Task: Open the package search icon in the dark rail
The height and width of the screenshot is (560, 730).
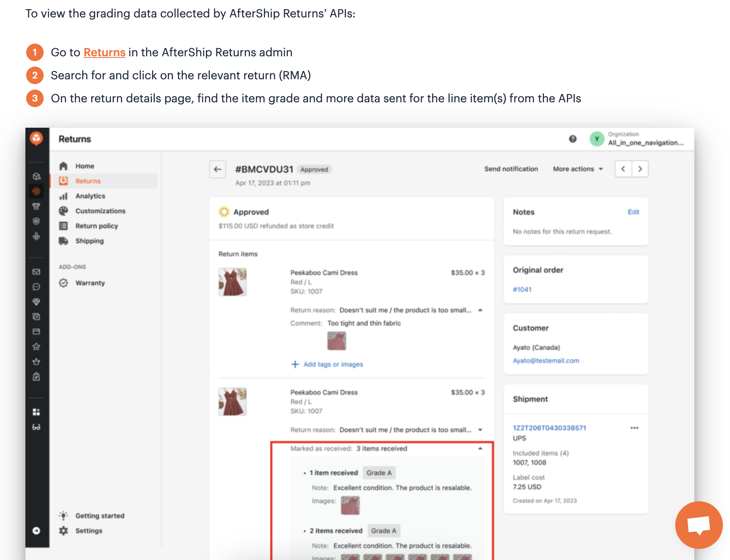Action: pos(36,176)
